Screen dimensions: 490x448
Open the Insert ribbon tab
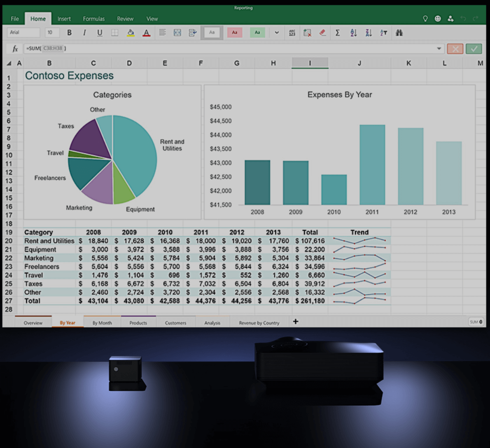64,19
